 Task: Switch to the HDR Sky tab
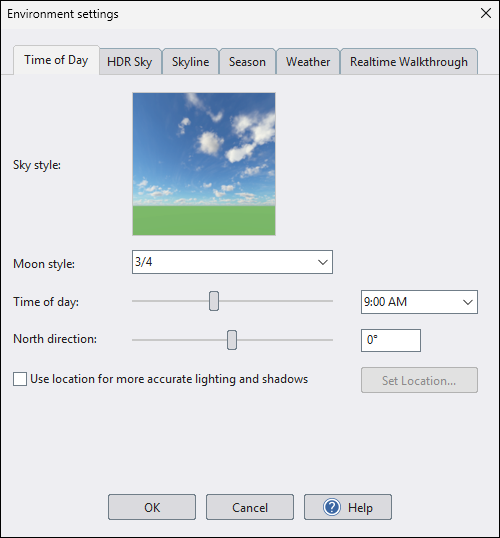[130, 62]
